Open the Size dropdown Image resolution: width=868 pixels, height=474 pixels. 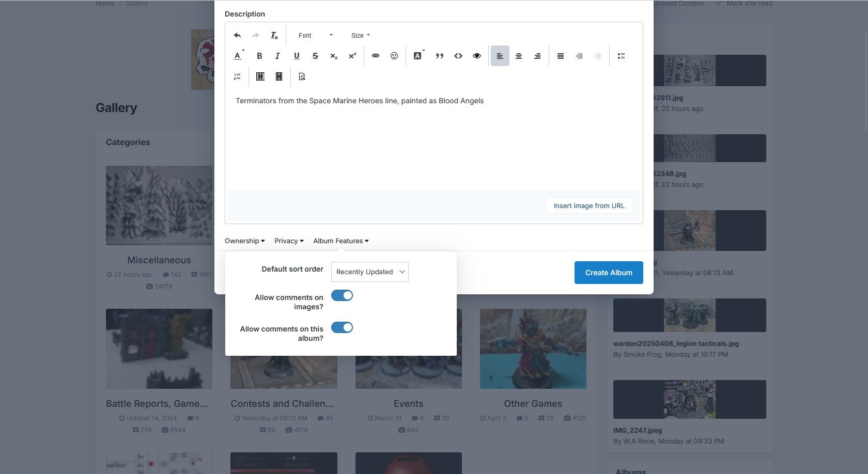pos(360,36)
